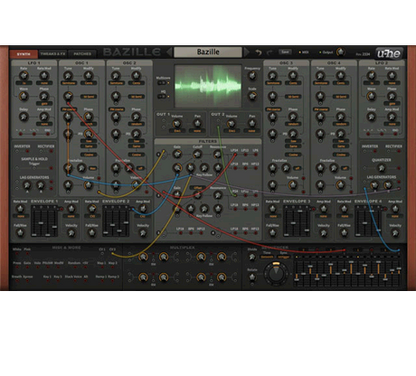Viewport: 416px width, 376px height.
Task: Open the LFO 1 Phase gate selector
Action: (44, 104)
